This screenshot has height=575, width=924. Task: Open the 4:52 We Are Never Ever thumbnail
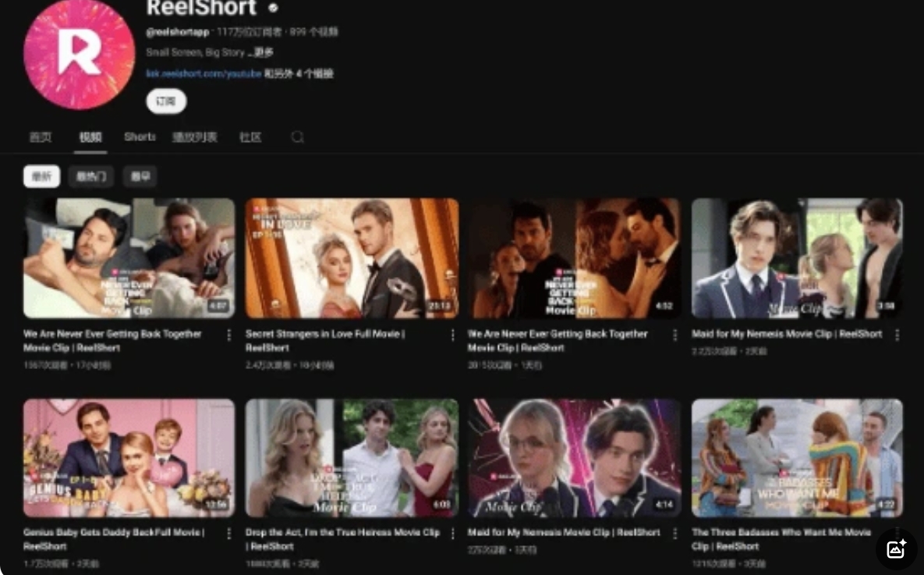click(574, 257)
